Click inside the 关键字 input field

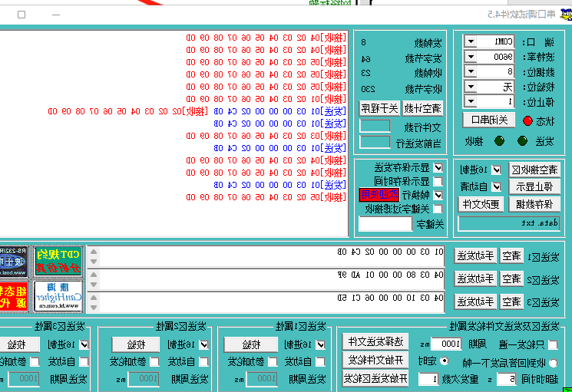385,224
